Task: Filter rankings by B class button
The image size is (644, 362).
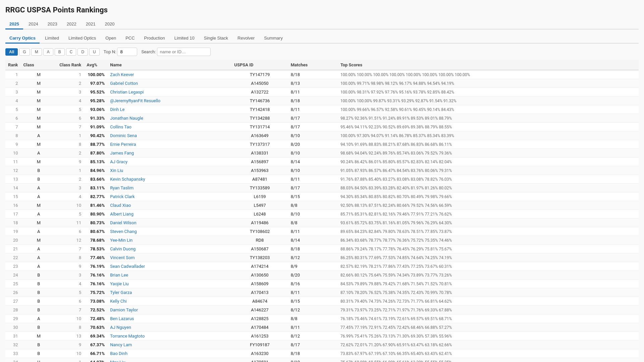Action: (60, 52)
